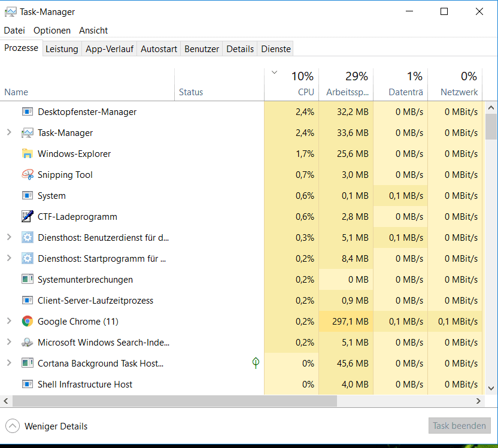Select the Desktopfenster-Manager process name
Screen dimensions: 498x448
tap(87, 112)
